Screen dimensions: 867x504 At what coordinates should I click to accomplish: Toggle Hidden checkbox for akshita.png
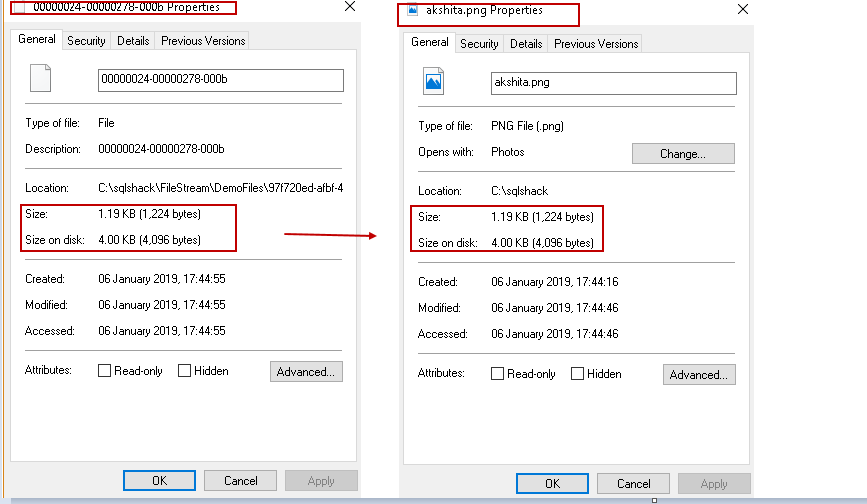(x=577, y=374)
